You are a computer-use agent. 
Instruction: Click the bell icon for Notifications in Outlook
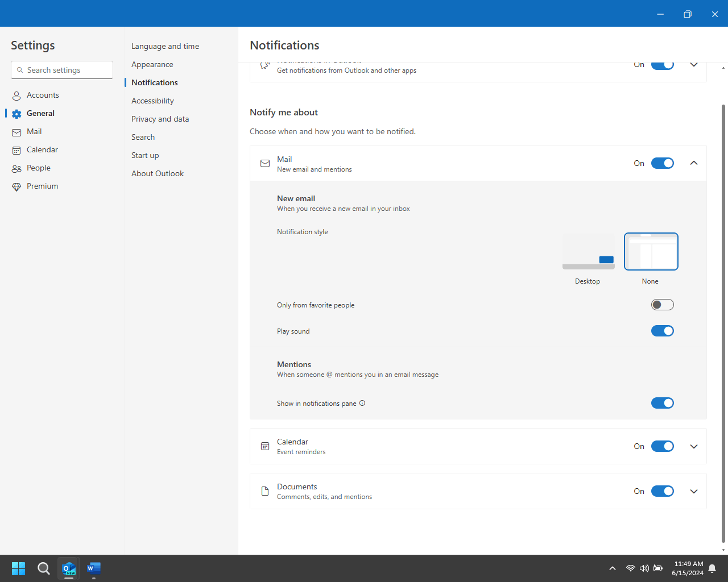coord(264,65)
